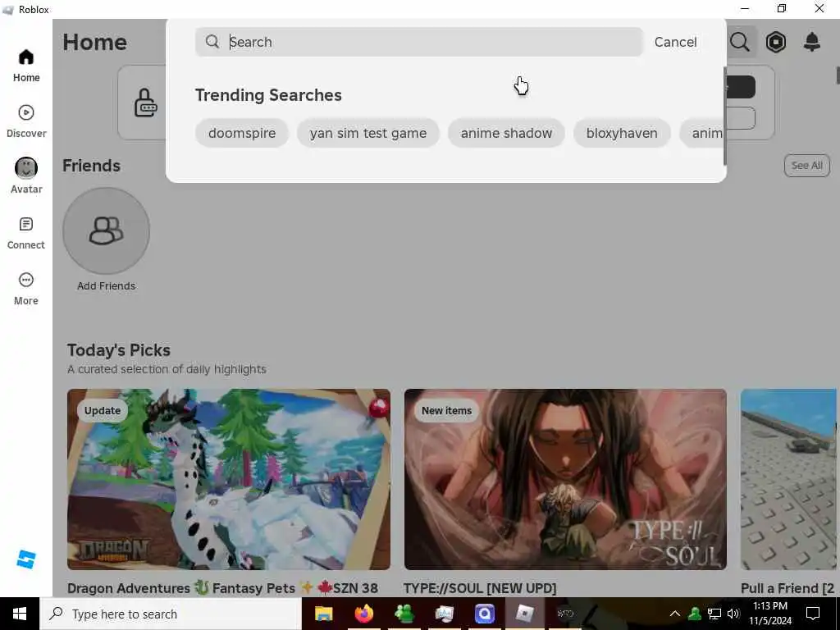Click the New items badge
Viewport: 840px width, 630px height.
click(x=447, y=410)
